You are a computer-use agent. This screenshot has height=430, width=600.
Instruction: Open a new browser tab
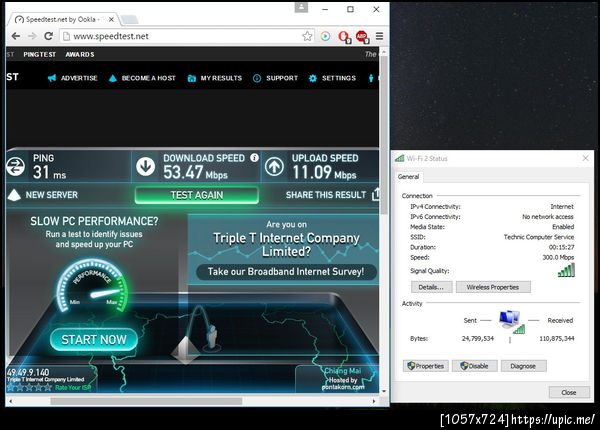129,19
